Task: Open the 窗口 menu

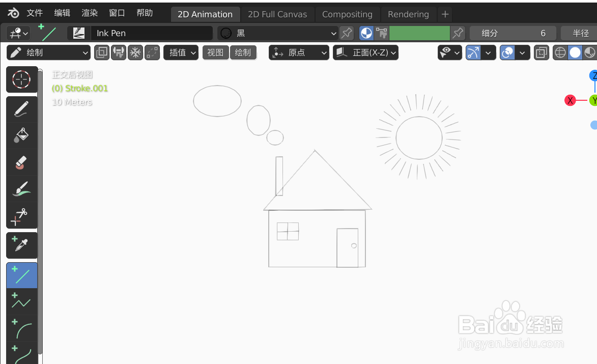Action: pos(117,13)
